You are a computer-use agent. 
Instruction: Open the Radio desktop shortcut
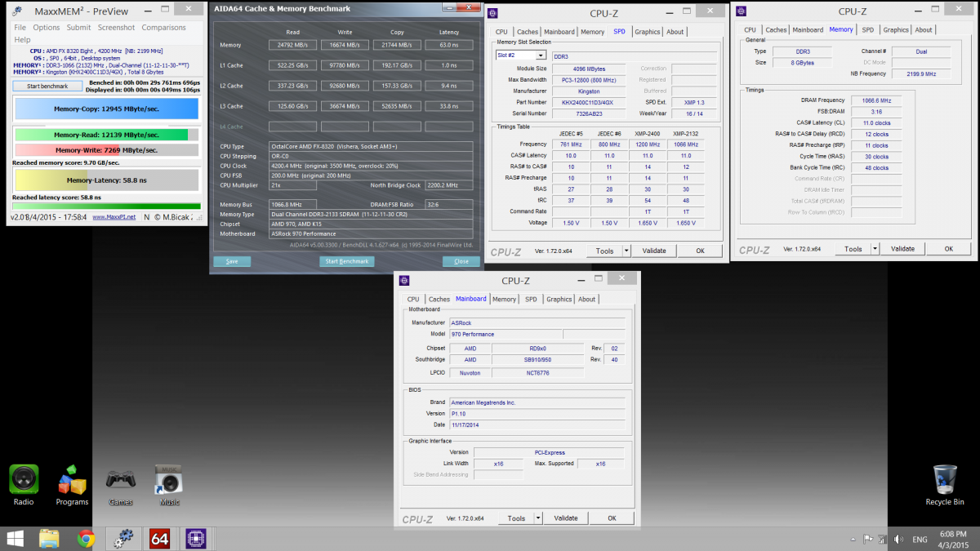[x=24, y=480]
